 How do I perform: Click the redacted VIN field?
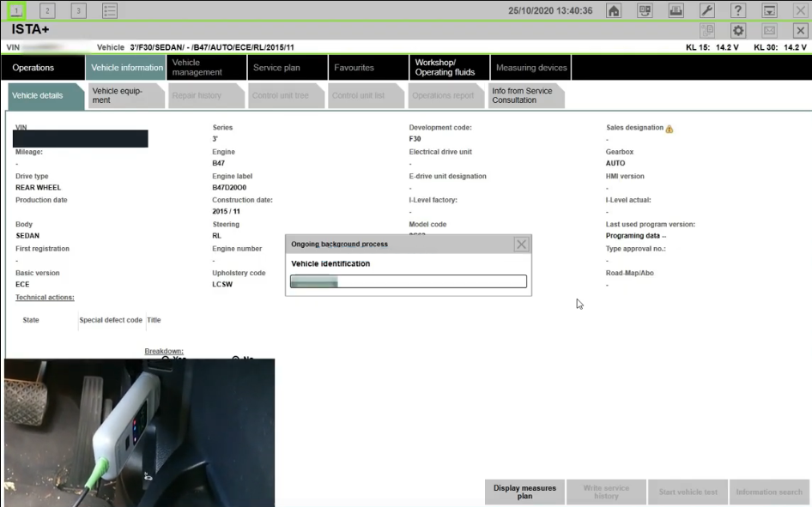[81, 139]
